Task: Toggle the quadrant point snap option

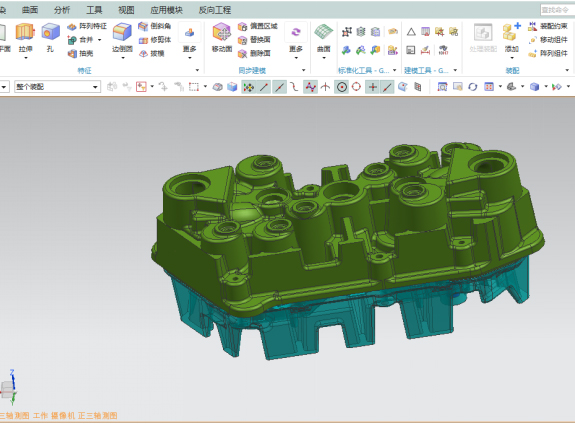Action: tap(356, 87)
